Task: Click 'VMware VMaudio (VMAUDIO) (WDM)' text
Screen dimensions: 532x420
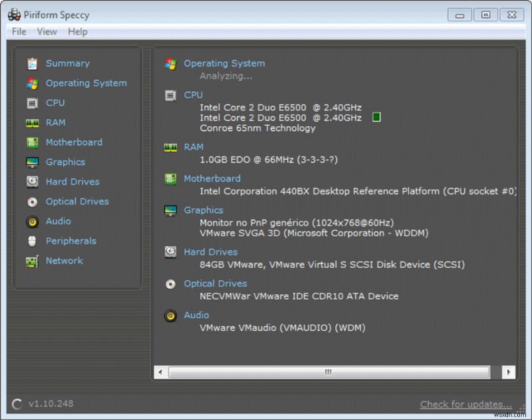Action: pos(282,328)
